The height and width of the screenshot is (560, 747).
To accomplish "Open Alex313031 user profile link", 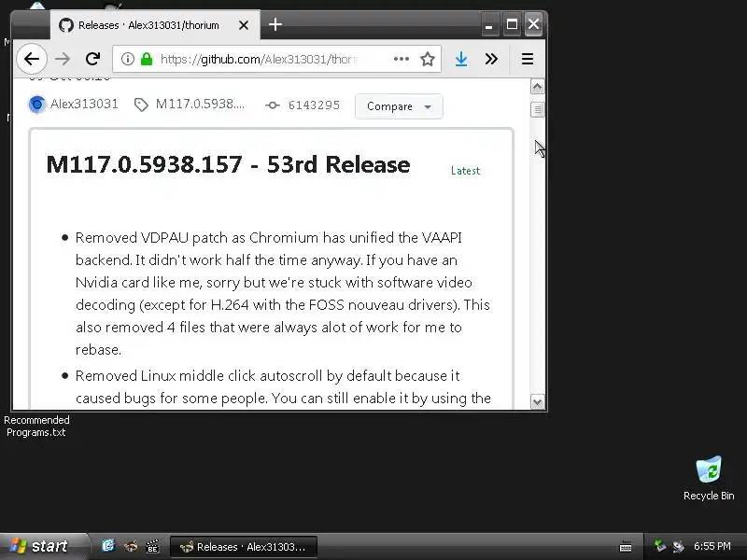I will tap(84, 104).
